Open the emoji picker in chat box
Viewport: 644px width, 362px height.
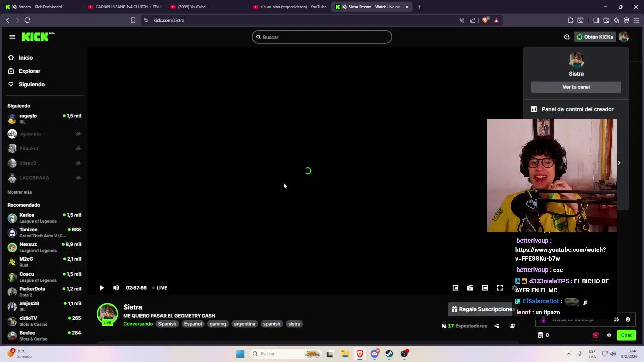628,320
